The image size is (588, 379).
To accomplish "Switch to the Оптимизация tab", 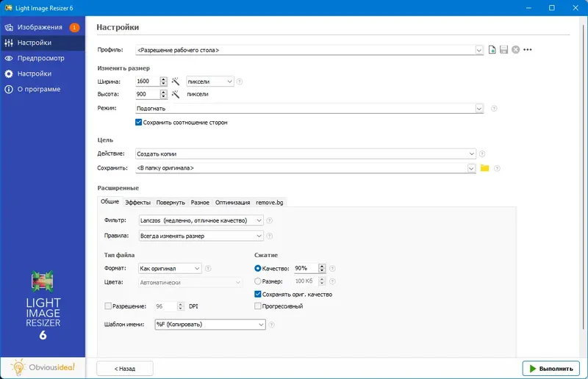I will (x=232, y=203).
